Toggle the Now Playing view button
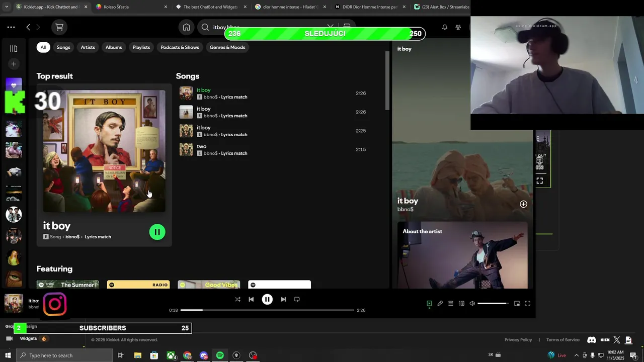This screenshot has width=644, height=362. 429,304
